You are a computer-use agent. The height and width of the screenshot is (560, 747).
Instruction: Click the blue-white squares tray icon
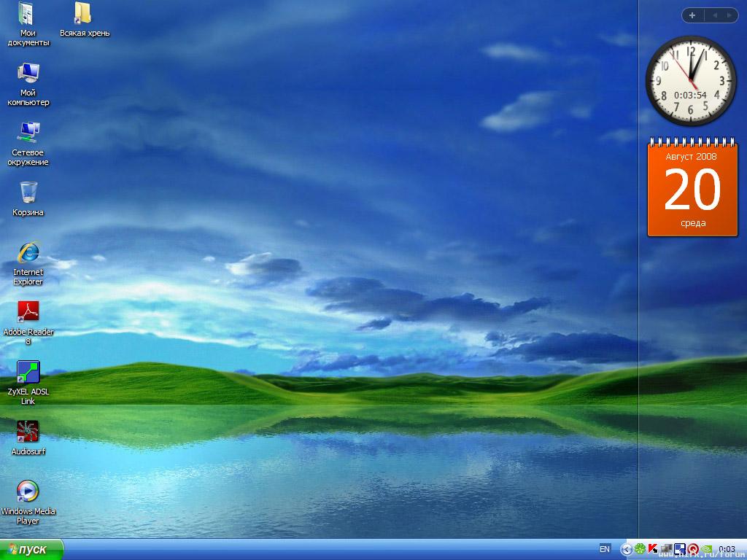[x=680, y=549]
